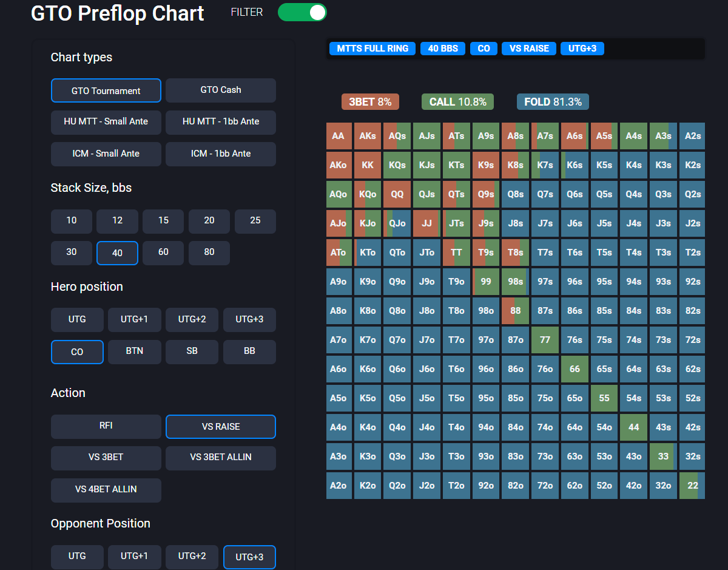Choose ICM - 1bb Ante chart
This screenshot has width=728, height=570.
coord(221,154)
